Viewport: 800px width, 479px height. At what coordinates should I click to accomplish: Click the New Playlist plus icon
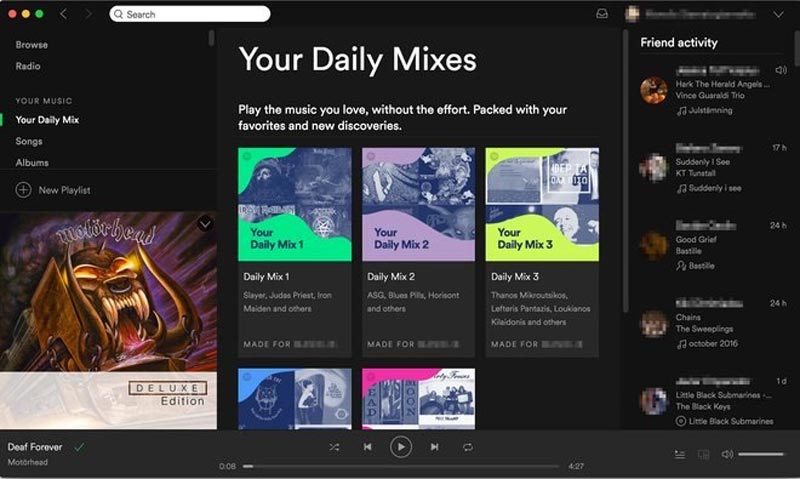click(x=23, y=190)
